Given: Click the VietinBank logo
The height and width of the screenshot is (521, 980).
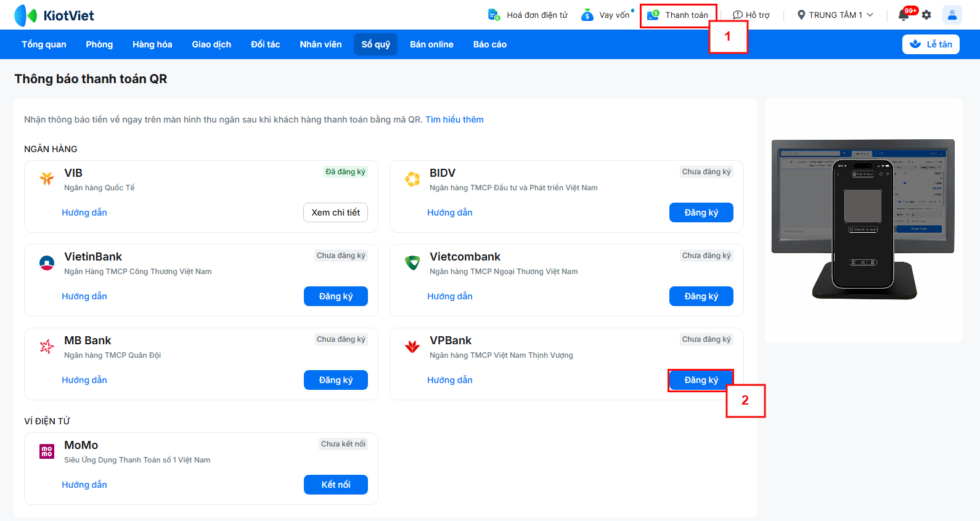Looking at the screenshot, I should point(47,263).
